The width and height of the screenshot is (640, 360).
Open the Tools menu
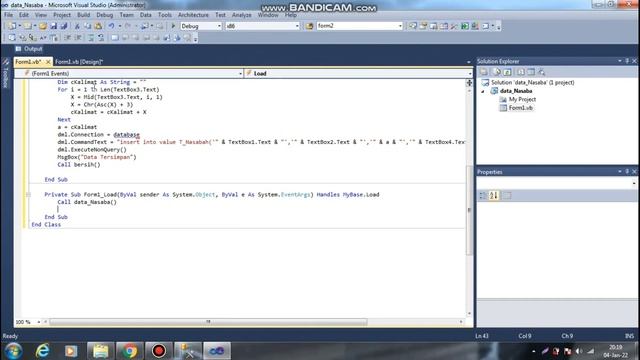click(x=165, y=15)
